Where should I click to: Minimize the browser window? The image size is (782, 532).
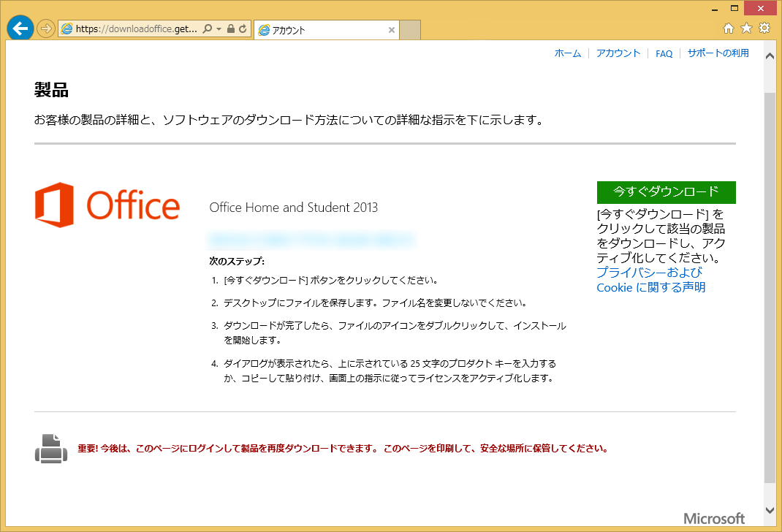pos(715,9)
